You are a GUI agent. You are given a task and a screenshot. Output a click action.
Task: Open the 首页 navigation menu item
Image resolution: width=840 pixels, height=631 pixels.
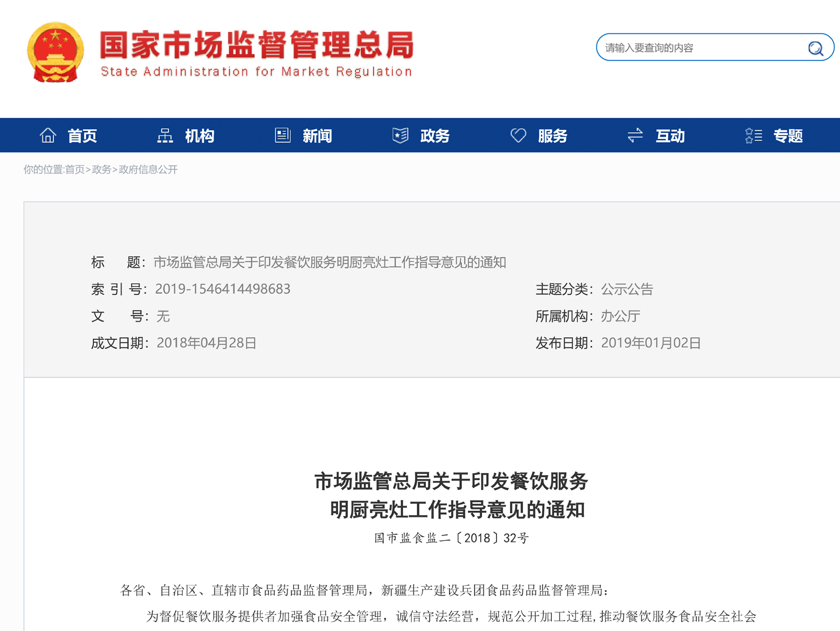[82, 136]
